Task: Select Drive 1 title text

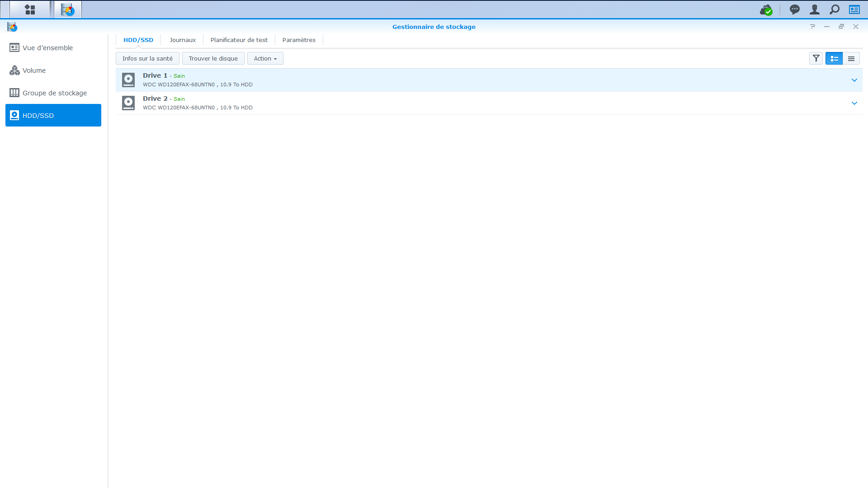Action: tap(155, 75)
